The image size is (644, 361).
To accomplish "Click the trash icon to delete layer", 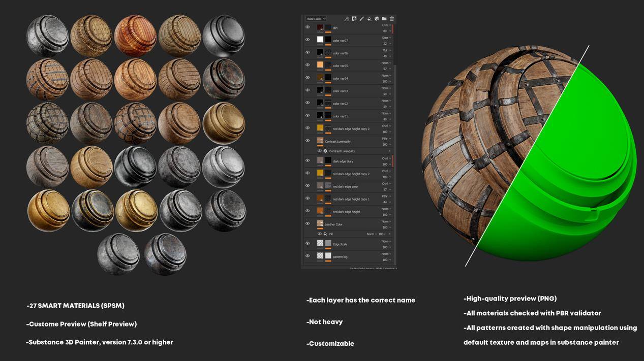I will point(391,19).
